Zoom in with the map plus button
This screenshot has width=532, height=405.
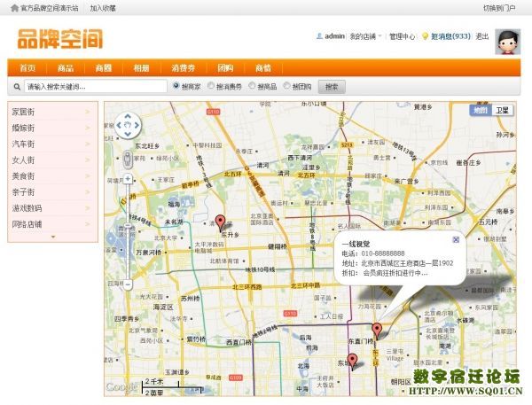(x=128, y=178)
